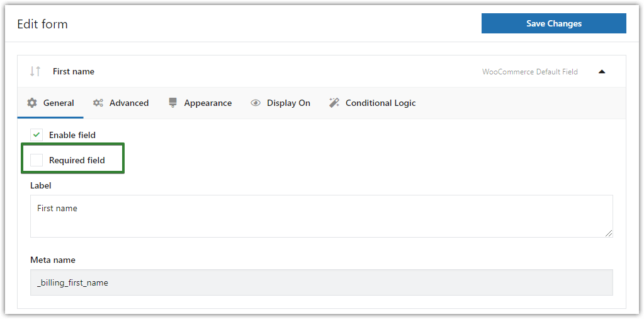The height and width of the screenshot is (319, 644).
Task: Click the First name field header title
Action: click(74, 71)
